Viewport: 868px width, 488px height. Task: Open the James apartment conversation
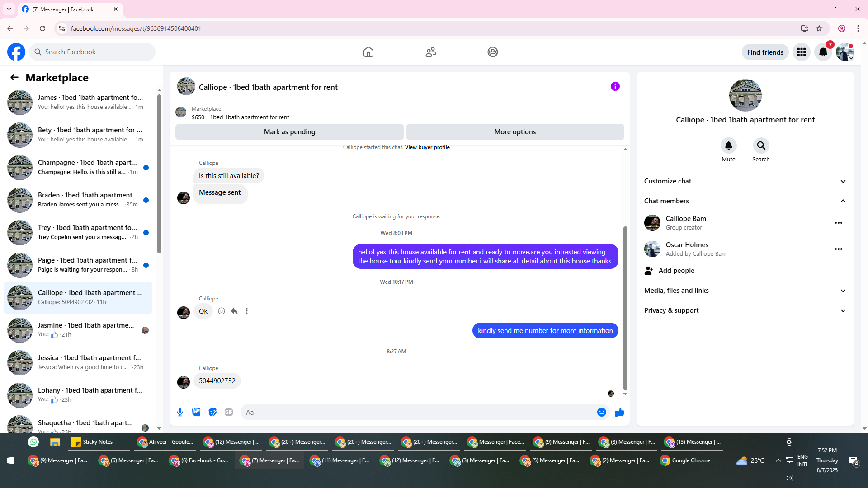78,103
